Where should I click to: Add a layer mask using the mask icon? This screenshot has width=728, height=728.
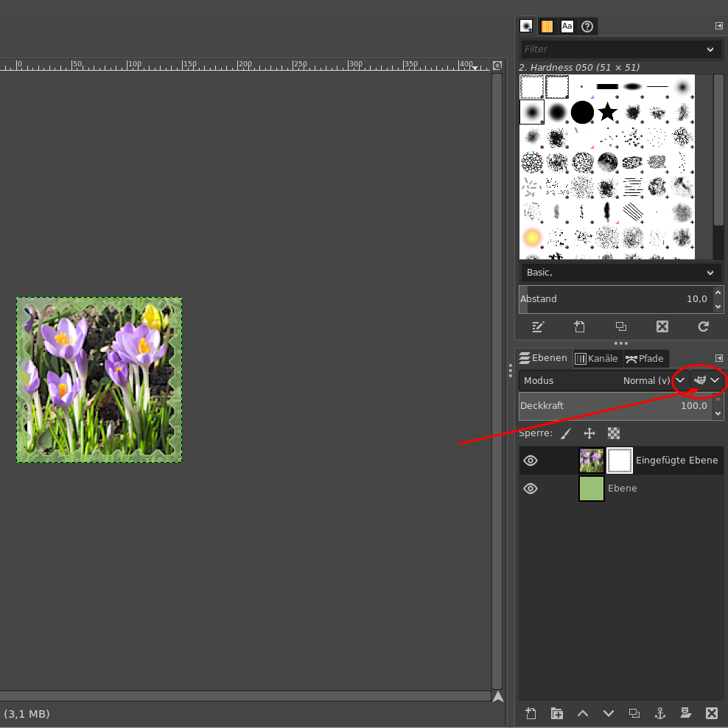(x=686, y=713)
